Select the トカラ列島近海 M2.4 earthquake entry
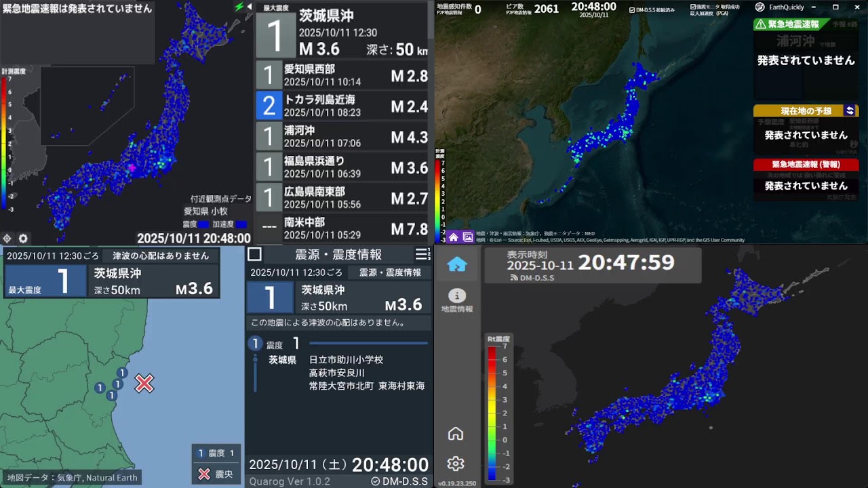Screen dimensions: 868x488 (x=342, y=106)
